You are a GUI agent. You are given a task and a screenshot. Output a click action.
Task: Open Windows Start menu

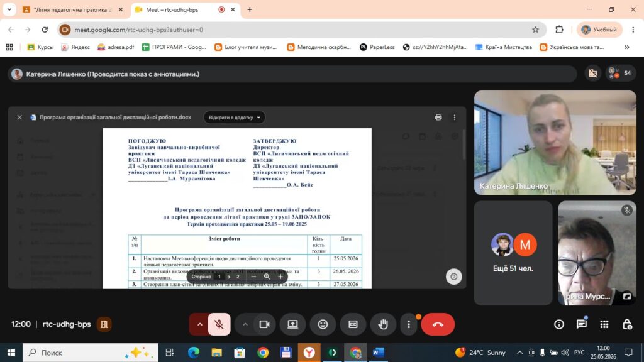(x=11, y=353)
